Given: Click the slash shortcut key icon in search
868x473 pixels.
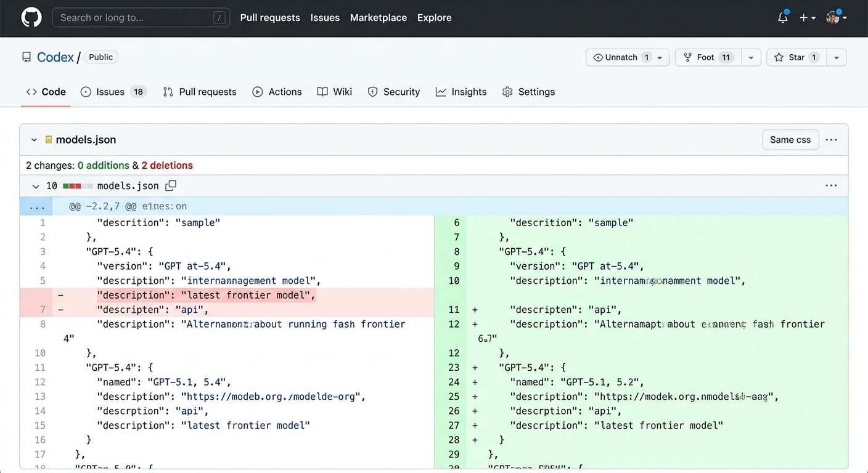Looking at the screenshot, I should (x=219, y=18).
